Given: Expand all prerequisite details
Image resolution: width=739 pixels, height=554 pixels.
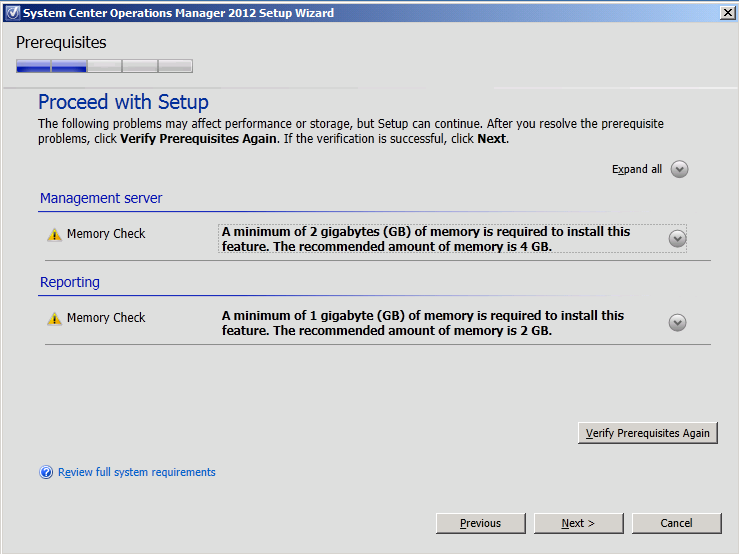Looking at the screenshot, I should (x=679, y=169).
